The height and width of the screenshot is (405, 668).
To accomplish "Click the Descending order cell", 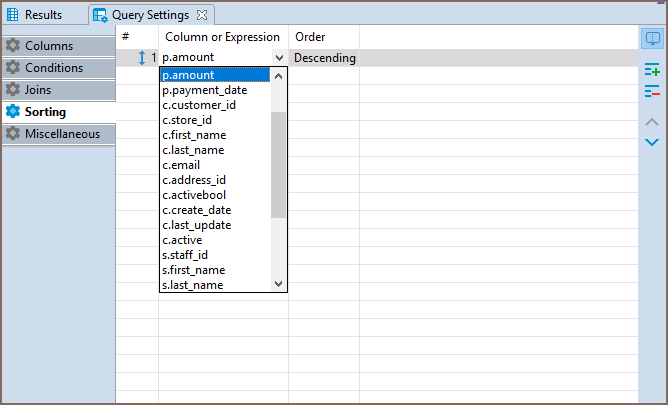I will click(x=324, y=58).
